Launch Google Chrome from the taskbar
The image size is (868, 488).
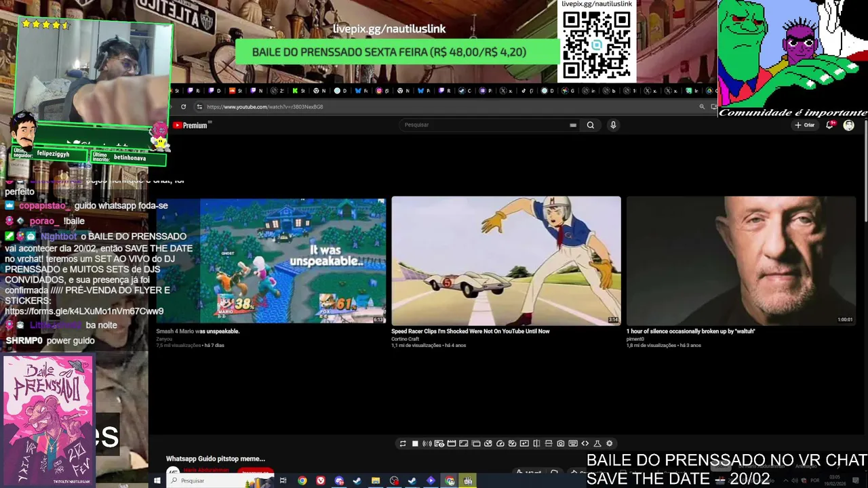click(302, 481)
